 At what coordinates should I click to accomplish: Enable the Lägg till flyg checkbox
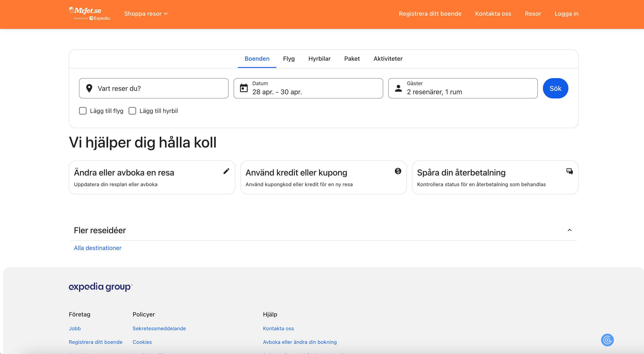click(x=83, y=111)
